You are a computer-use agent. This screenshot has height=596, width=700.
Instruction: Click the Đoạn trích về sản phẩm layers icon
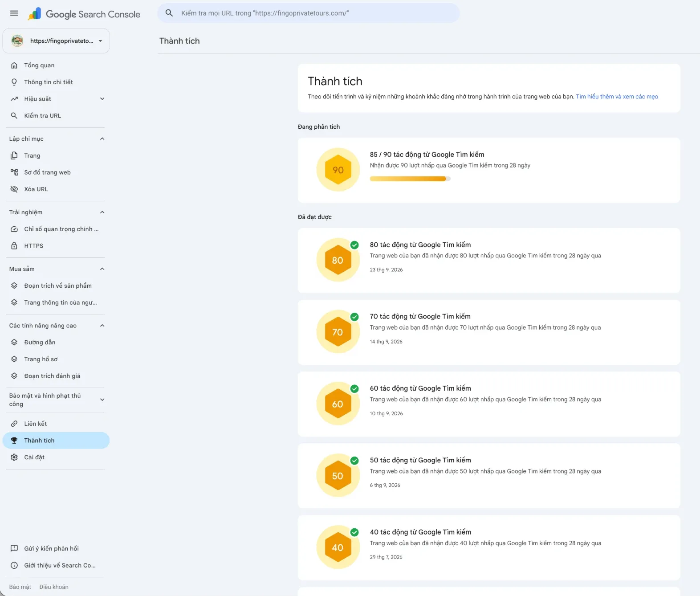(14, 286)
